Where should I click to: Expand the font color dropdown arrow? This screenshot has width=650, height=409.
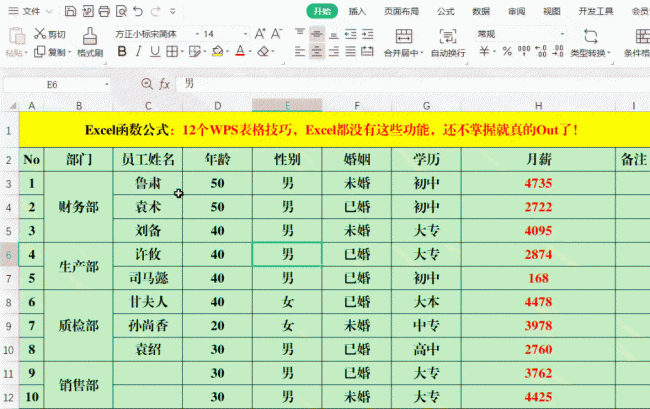tap(250, 52)
